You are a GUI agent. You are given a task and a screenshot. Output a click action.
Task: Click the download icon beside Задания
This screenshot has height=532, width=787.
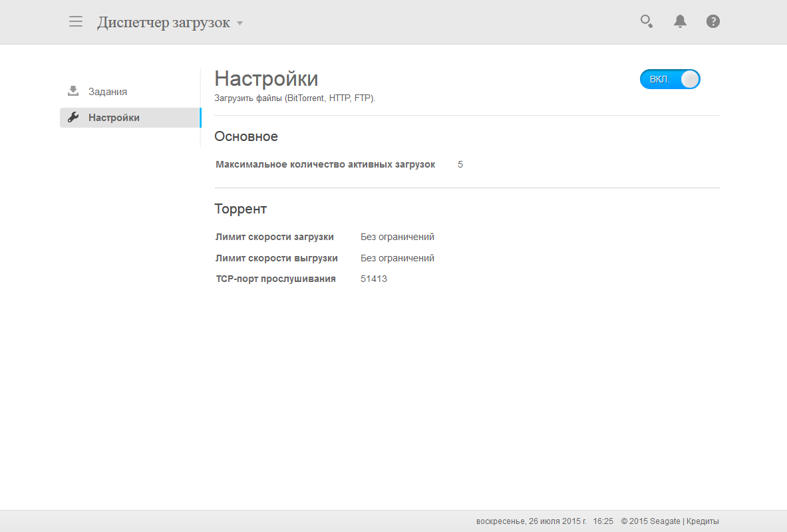click(x=73, y=91)
